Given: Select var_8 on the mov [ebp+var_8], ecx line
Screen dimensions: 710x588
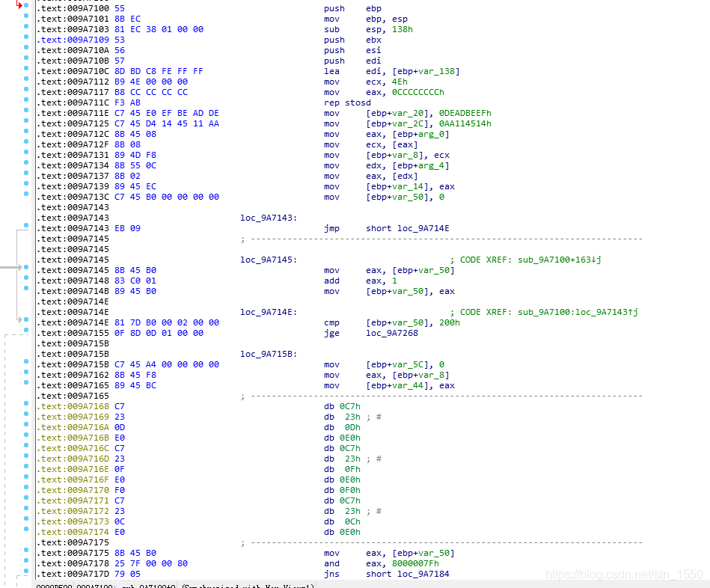Looking at the screenshot, I should (406, 156).
